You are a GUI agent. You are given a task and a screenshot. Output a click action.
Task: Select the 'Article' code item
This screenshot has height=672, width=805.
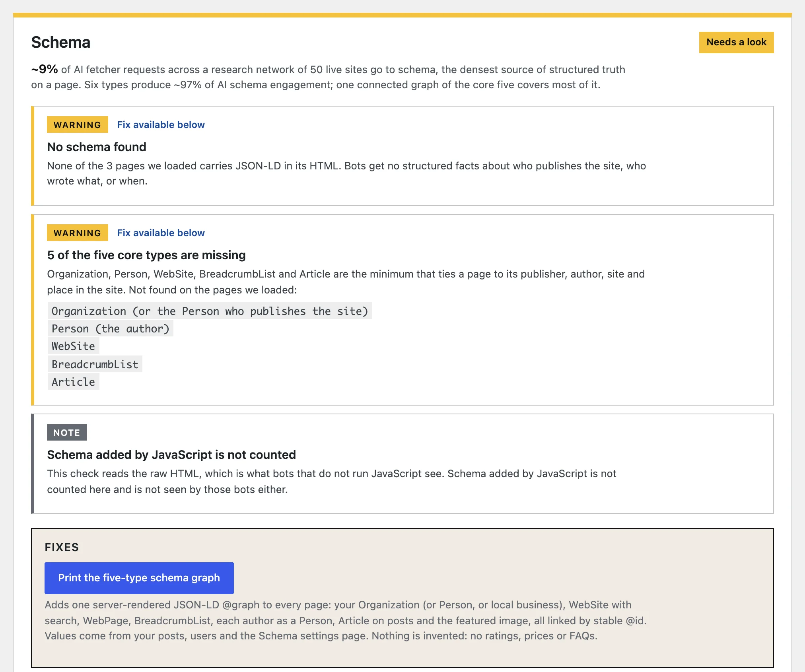tap(74, 382)
